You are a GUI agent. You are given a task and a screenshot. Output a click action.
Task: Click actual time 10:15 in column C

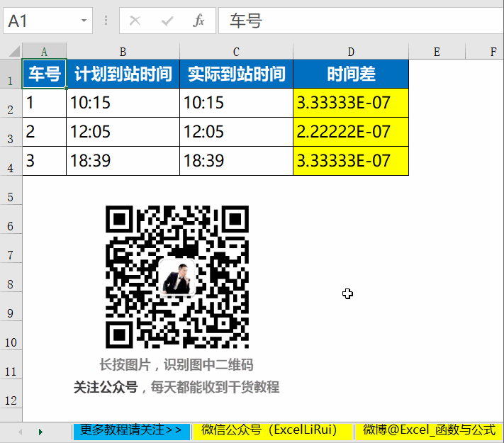(x=236, y=103)
